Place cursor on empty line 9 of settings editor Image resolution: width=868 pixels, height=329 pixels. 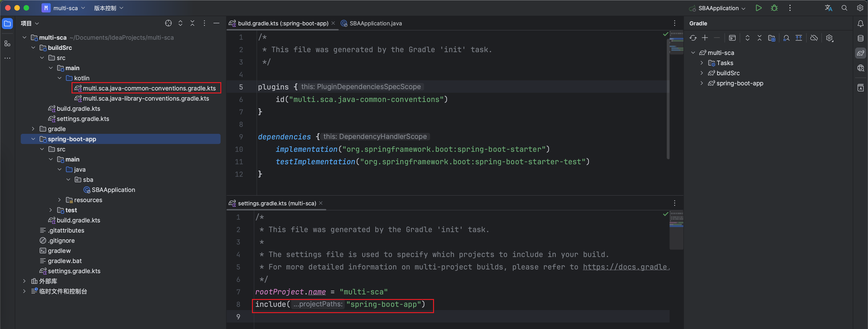point(462,317)
